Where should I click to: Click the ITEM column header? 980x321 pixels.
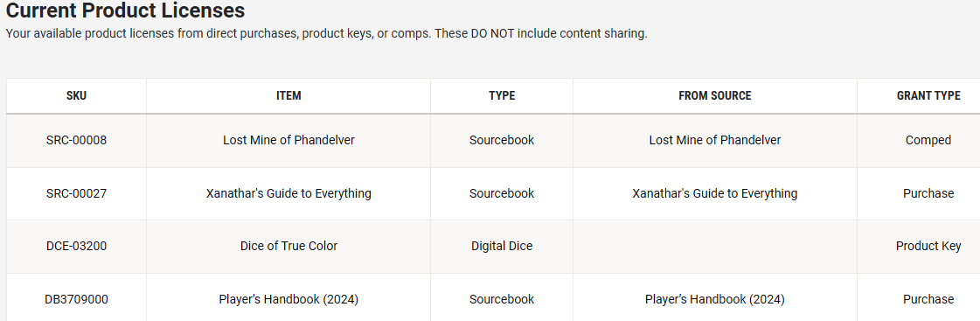(288, 95)
